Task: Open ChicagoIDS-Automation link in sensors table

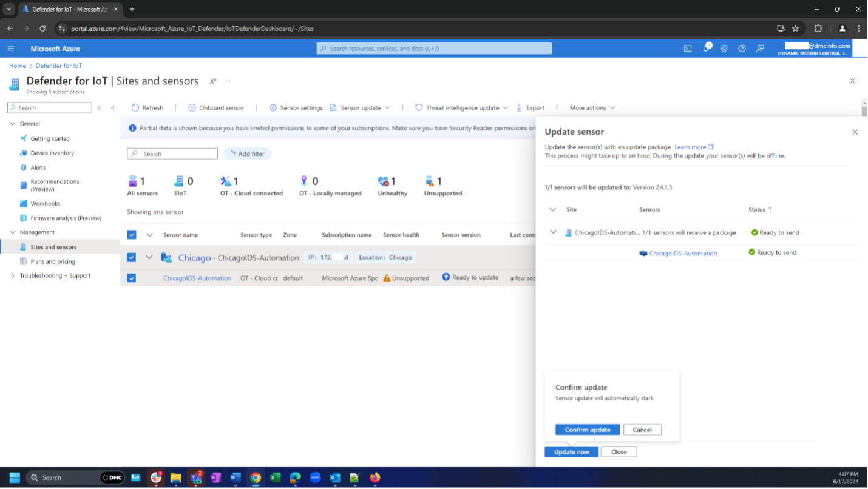Action: point(197,278)
